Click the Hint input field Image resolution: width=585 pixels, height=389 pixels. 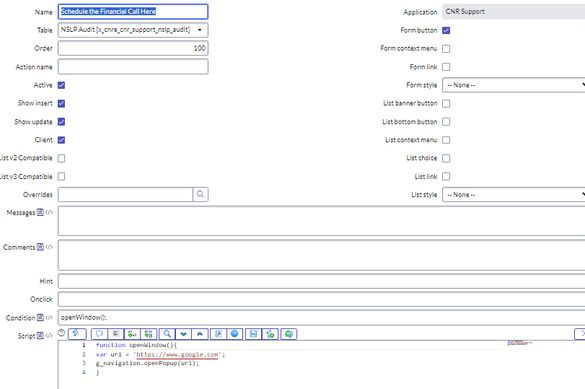coord(322,281)
